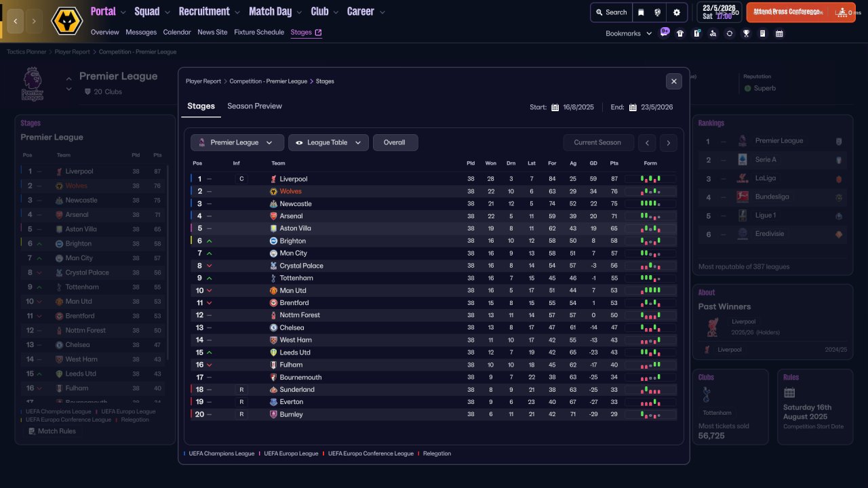
Task: Expand the Club menu chevron
Action: 335,12
